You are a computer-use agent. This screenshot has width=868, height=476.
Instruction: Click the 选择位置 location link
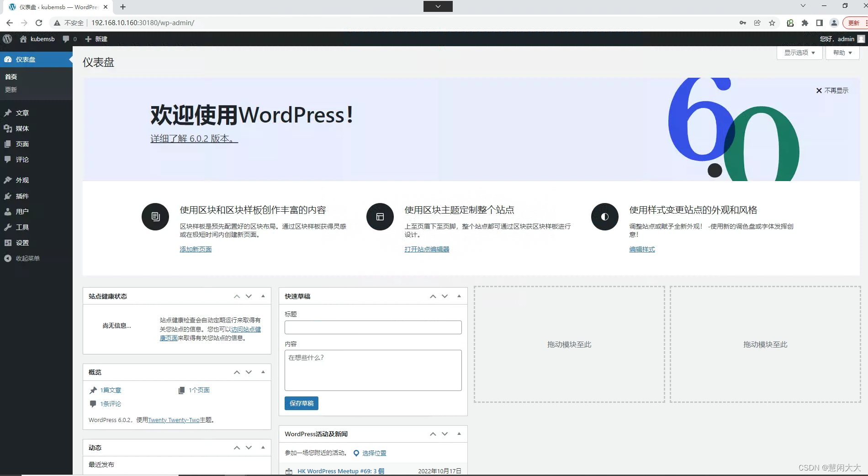click(374, 453)
